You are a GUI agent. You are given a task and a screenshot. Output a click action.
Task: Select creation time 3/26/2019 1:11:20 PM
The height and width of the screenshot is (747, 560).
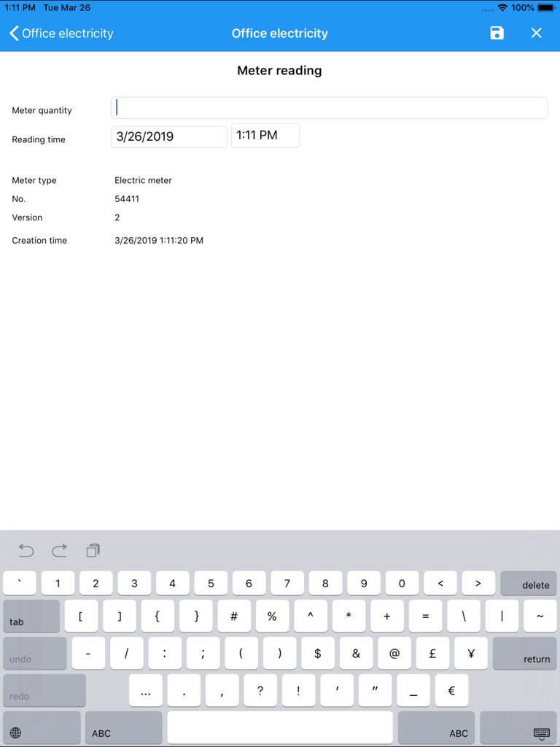click(158, 240)
